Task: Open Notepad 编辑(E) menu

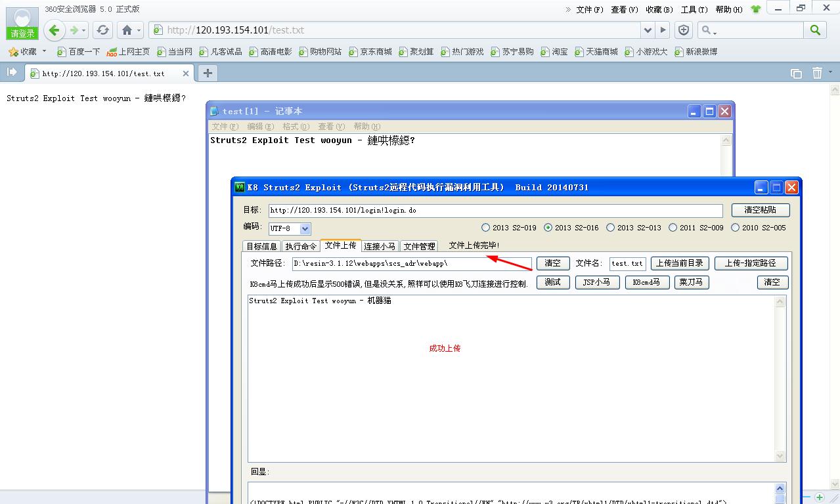Action: click(x=260, y=126)
